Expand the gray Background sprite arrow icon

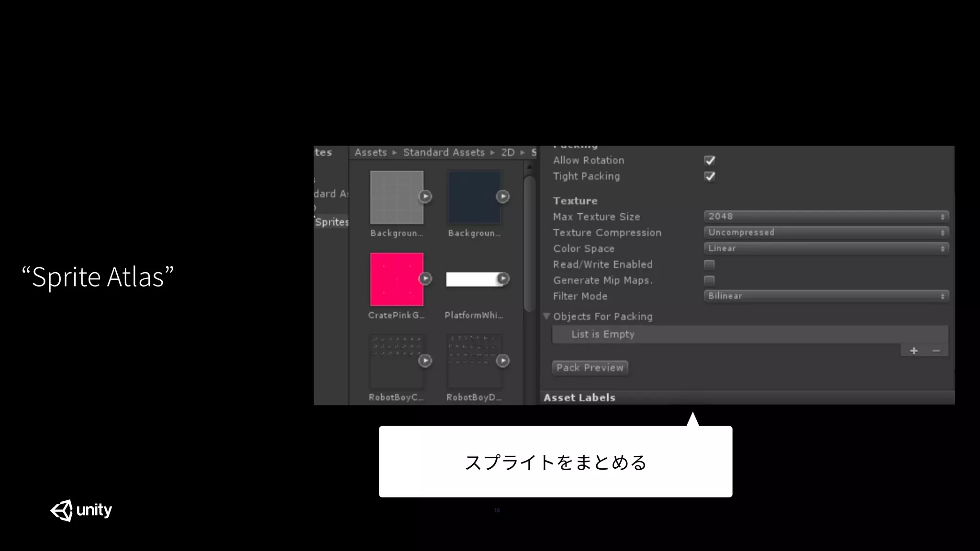(425, 197)
